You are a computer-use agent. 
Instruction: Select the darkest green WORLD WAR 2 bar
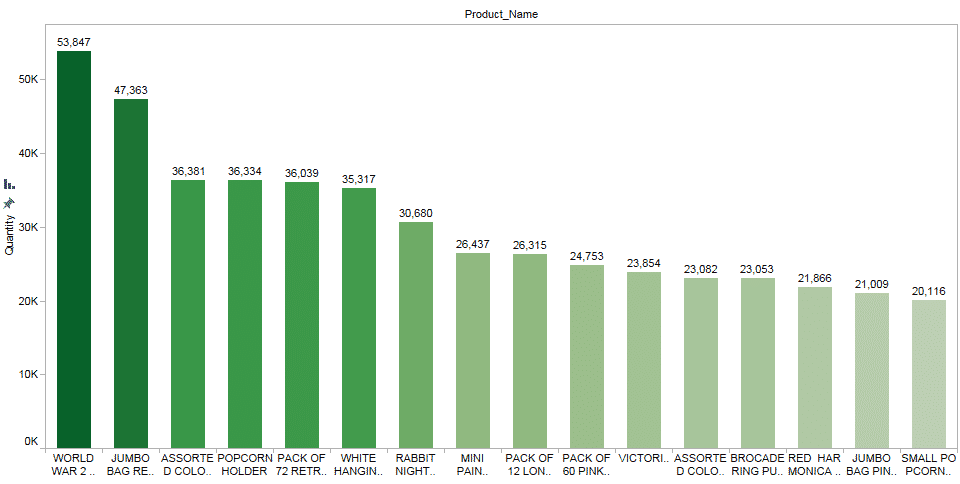click(74, 248)
